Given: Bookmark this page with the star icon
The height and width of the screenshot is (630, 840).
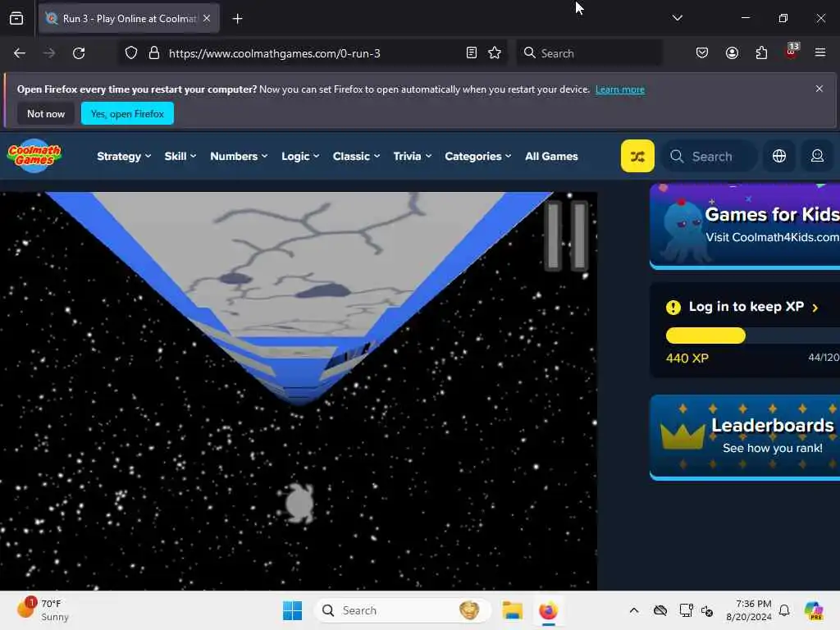Looking at the screenshot, I should (x=495, y=53).
